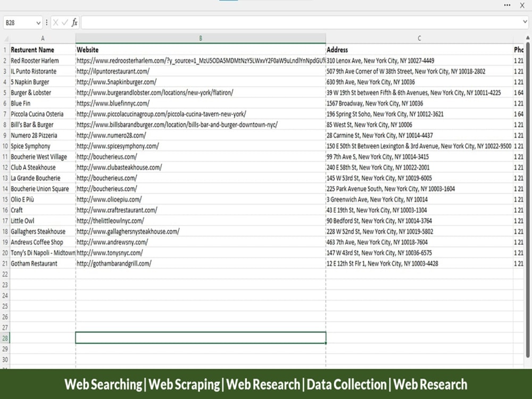Select the column C header
Screen dimensions: 532x399
click(x=419, y=38)
